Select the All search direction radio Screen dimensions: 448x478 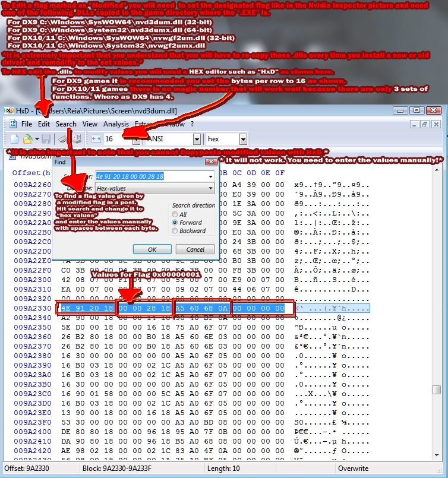(x=175, y=214)
